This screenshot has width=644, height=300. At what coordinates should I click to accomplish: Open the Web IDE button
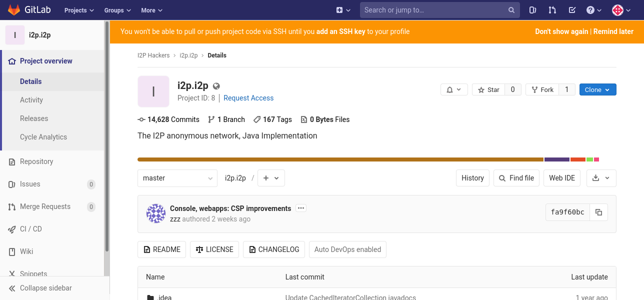562,178
